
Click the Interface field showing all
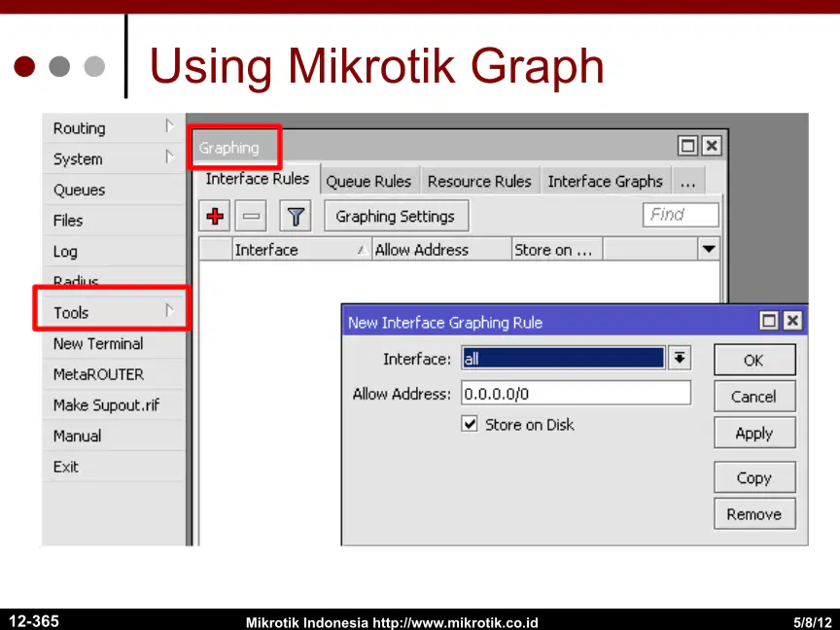(563, 358)
